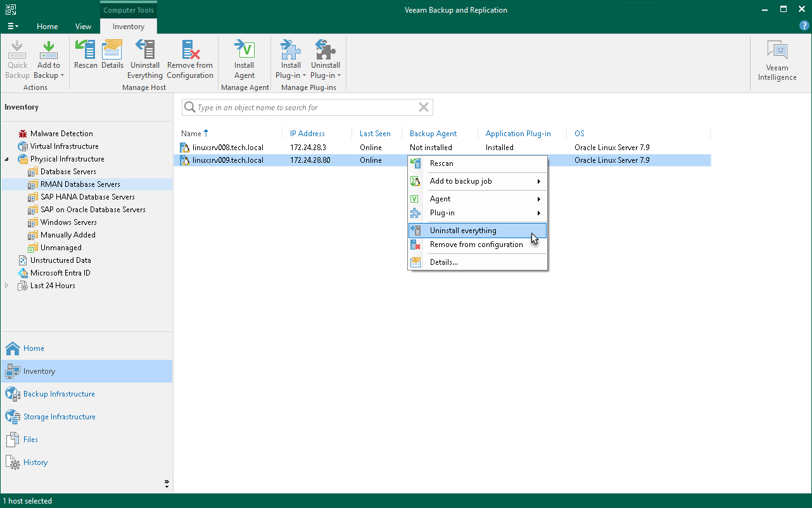Open the History view
The height and width of the screenshot is (508, 812).
click(x=36, y=462)
